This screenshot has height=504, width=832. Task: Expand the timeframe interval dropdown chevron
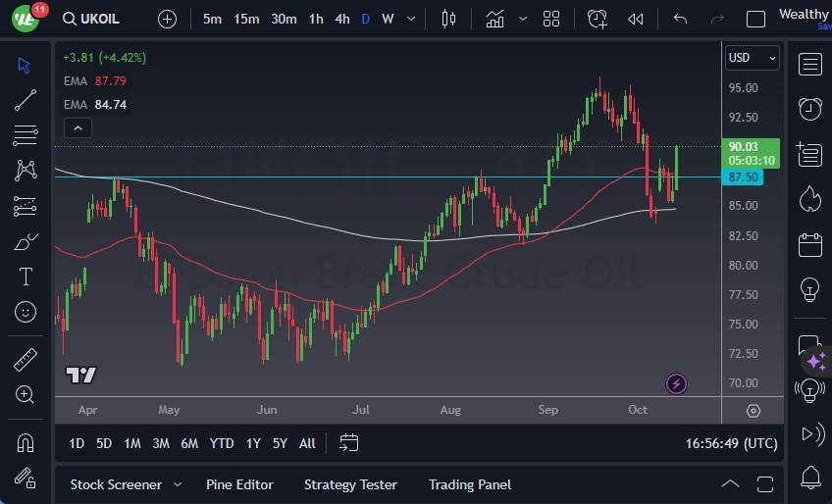tap(410, 19)
